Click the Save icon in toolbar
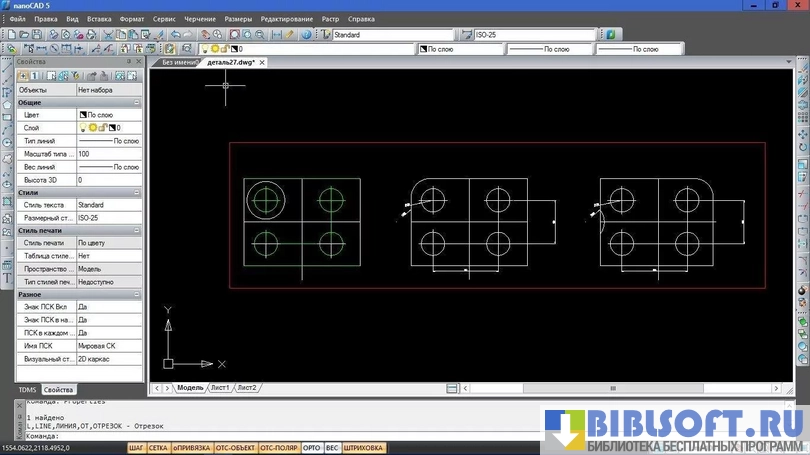The height and width of the screenshot is (455, 810). point(37,34)
